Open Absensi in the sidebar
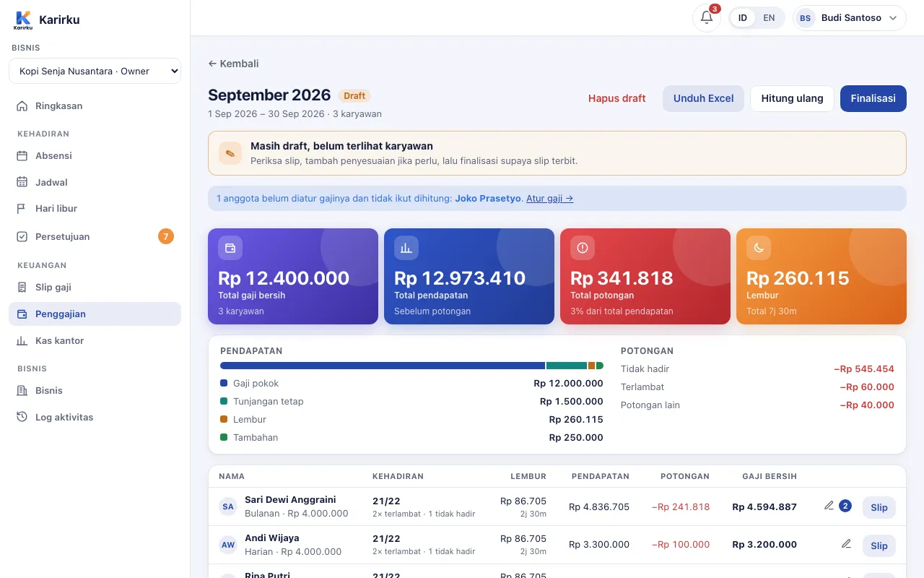924x578 pixels. pyautogui.click(x=95, y=156)
